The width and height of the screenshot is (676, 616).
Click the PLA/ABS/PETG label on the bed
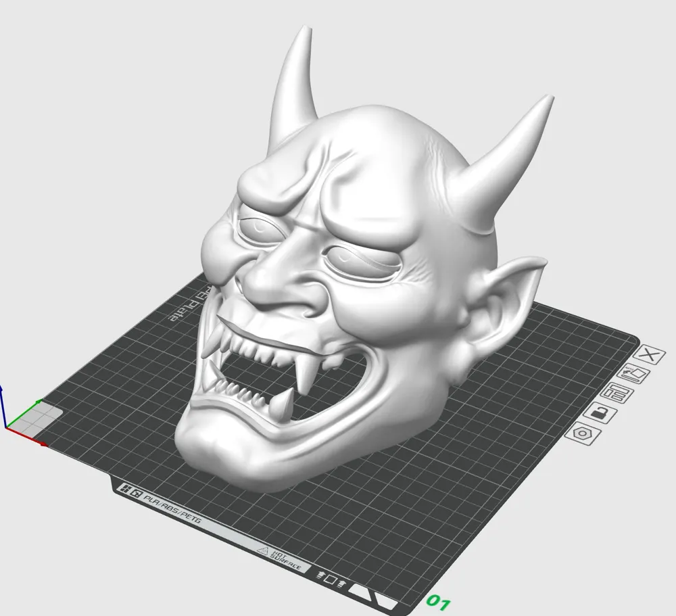tap(172, 508)
